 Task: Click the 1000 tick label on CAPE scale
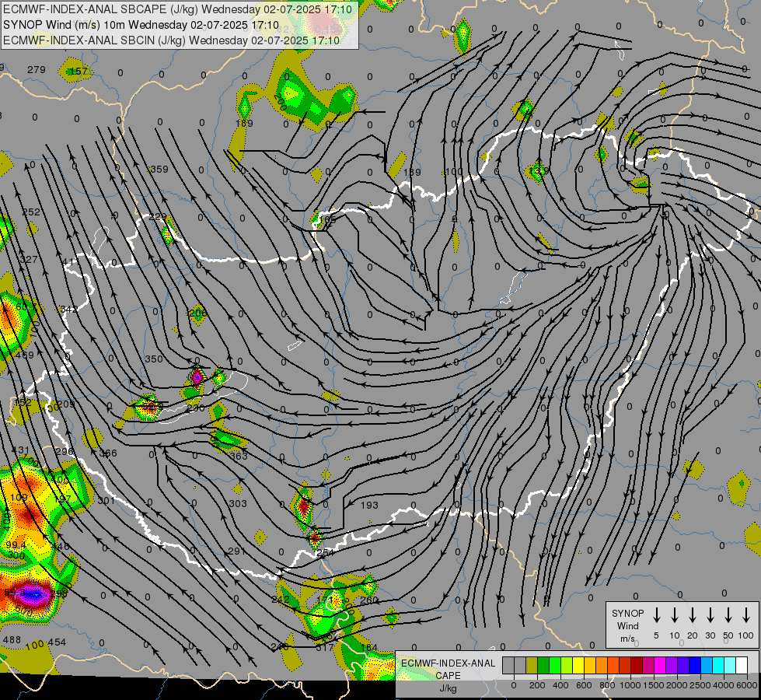point(630,685)
